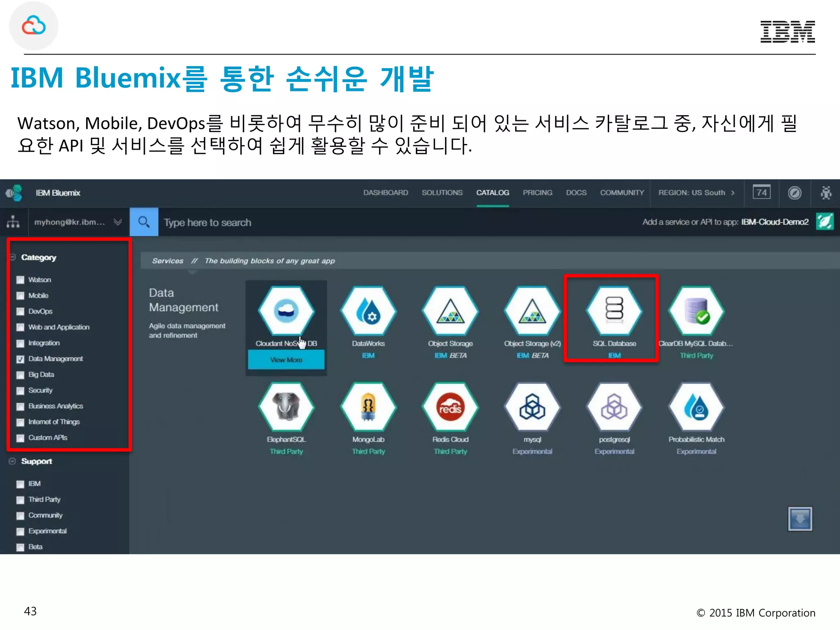Open the Object Storage IBM BETA service

tap(450, 310)
